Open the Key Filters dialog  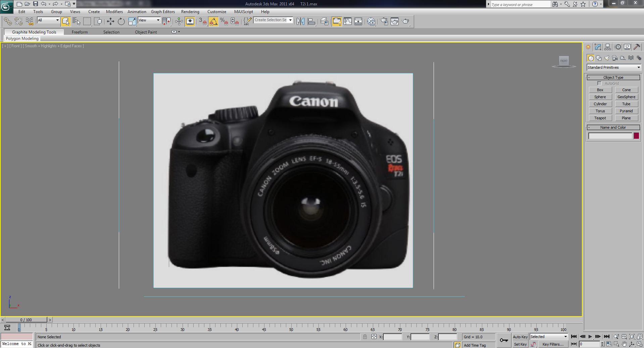pyautogui.click(x=553, y=344)
